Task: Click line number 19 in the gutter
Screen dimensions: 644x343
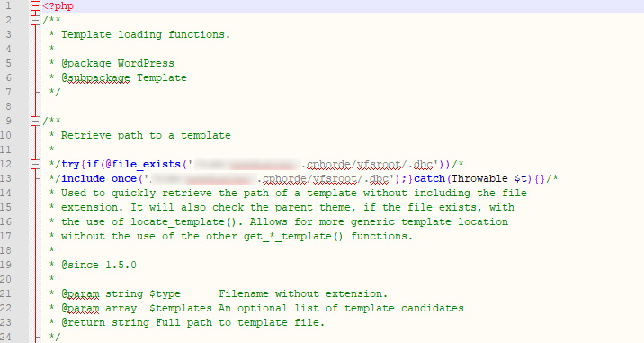Action: coord(5,265)
